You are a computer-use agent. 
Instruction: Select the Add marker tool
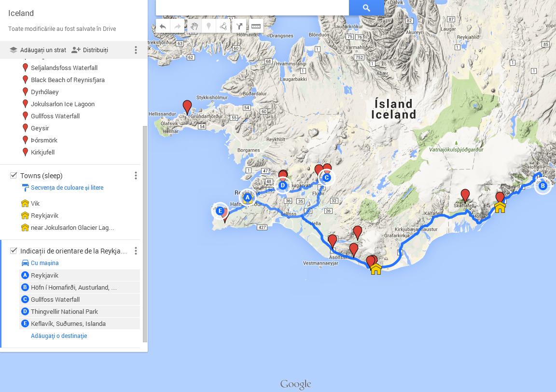pos(208,26)
